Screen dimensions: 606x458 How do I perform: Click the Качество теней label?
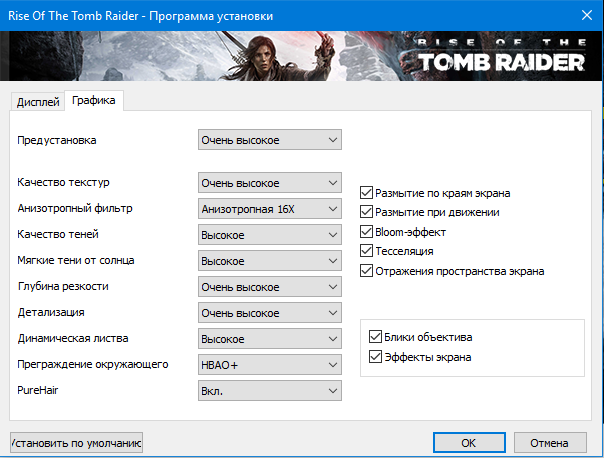[x=58, y=234]
